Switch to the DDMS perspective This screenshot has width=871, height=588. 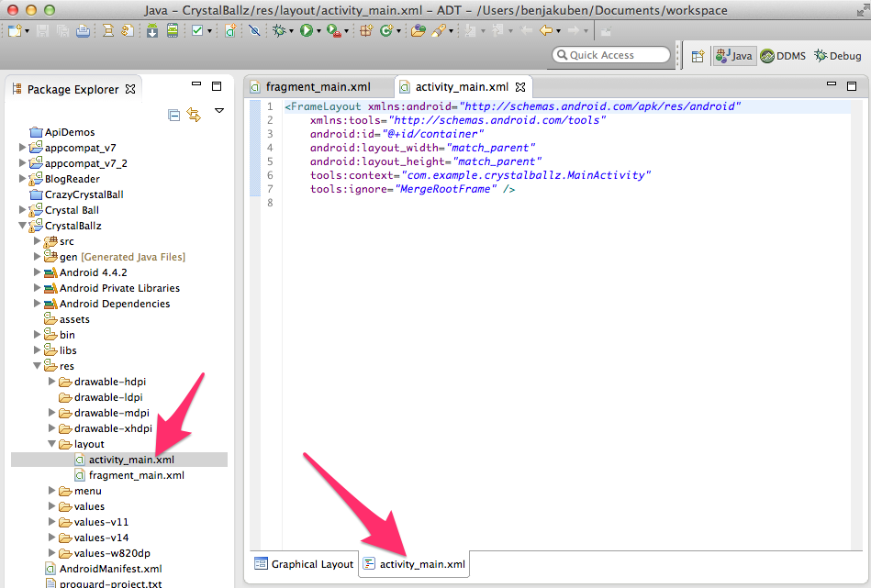[x=783, y=56]
